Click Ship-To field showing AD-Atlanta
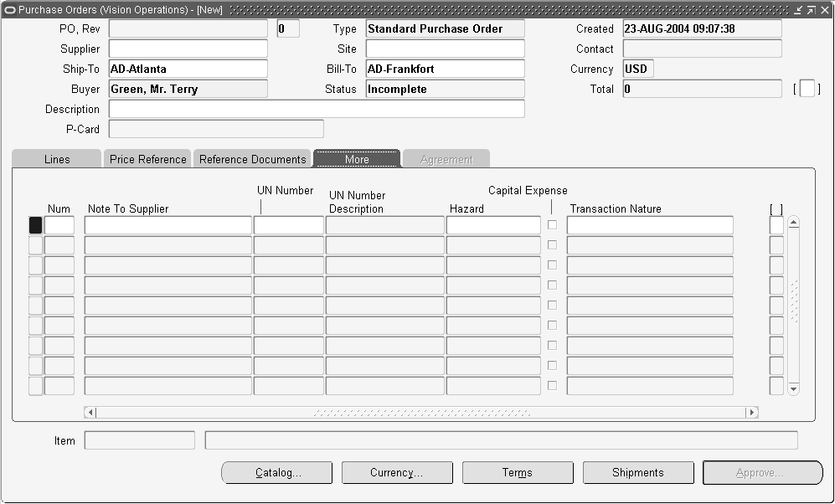Image resolution: width=835 pixels, height=504 pixels. [x=188, y=69]
